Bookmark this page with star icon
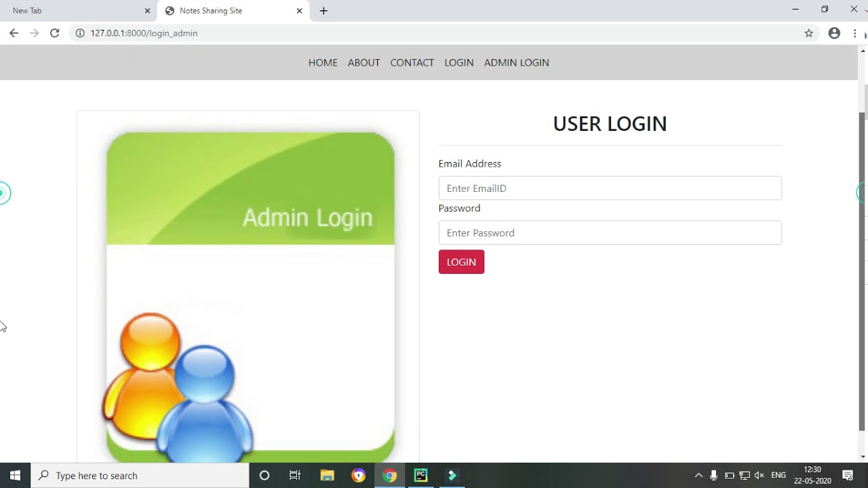 click(808, 33)
